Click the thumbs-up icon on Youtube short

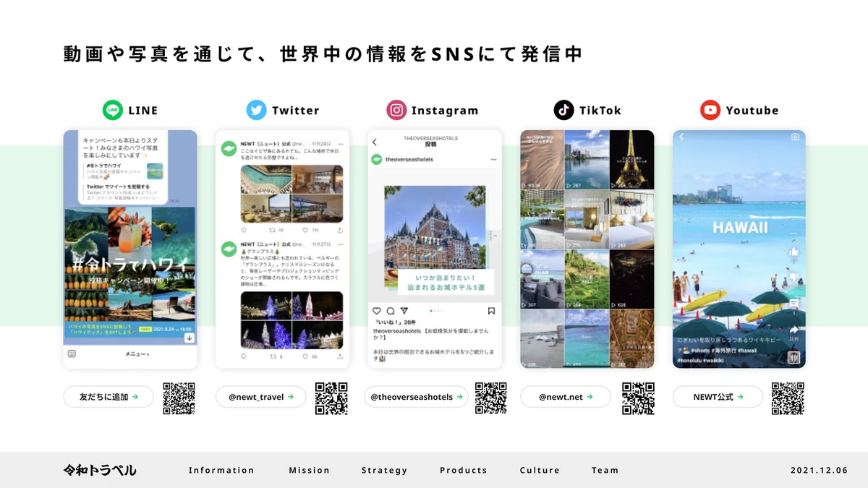point(793,252)
